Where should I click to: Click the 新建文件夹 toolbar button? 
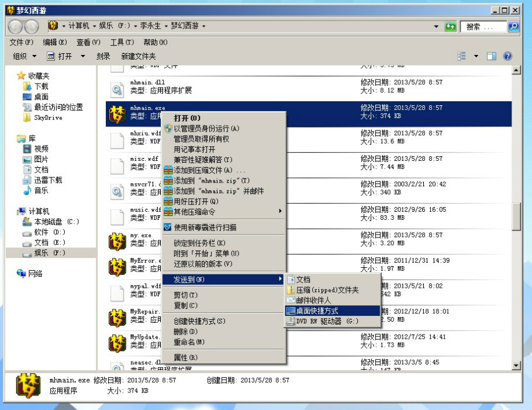point(139,56)
